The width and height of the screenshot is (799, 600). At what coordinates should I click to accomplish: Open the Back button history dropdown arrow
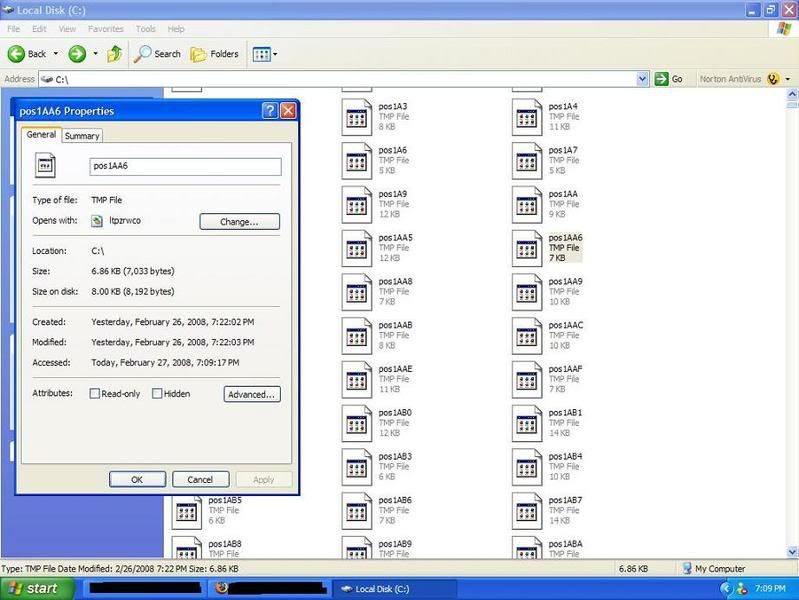[x=56, y=54]
